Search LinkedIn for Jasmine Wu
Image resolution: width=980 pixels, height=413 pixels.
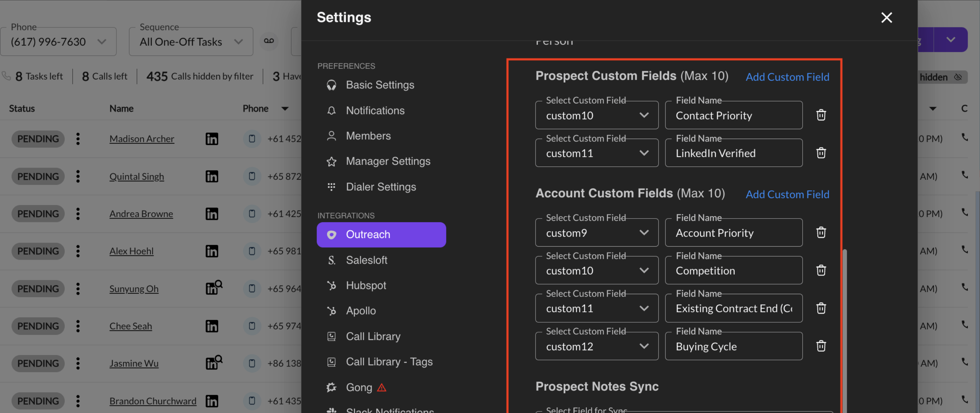[x=214, y=362]
